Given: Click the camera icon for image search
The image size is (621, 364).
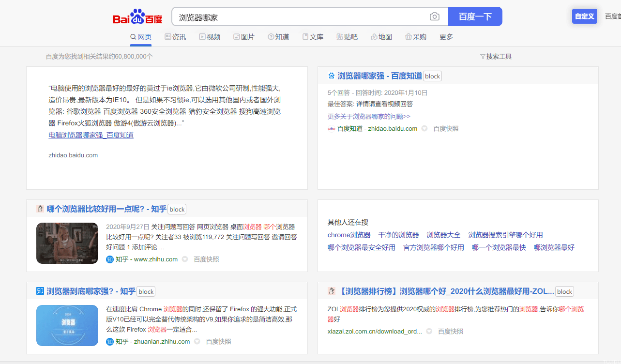Looking at the screenshot, I should click(434, 16).
